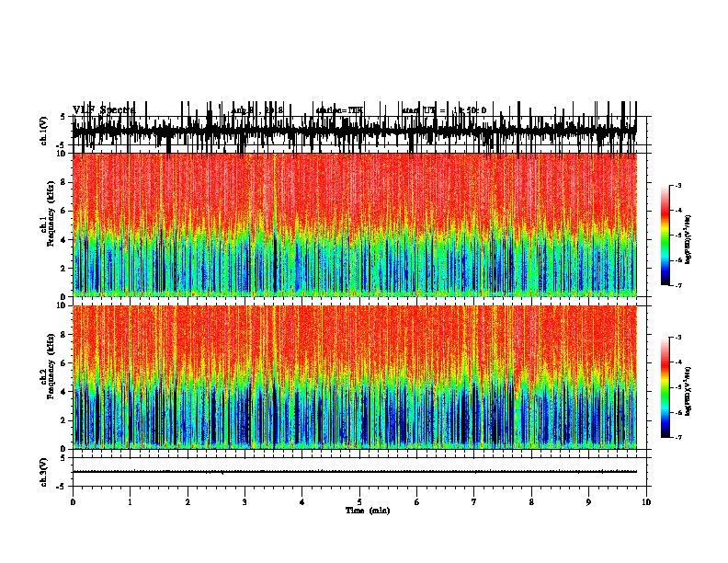Click the ch.2 color bar log(PSD) label
The height and width of the screenshot is (563, 728).
tap(688, 391)
